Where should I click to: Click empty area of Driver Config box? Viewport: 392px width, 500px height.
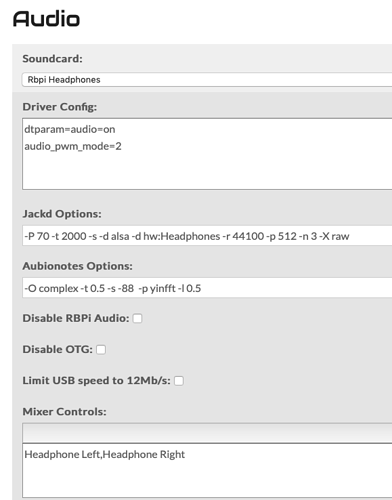click(x=207, y=172)
